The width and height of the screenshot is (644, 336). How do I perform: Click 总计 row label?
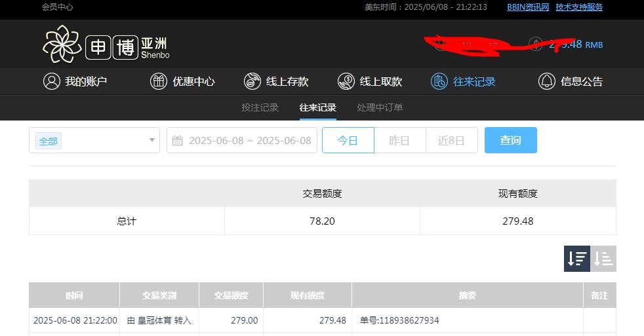click(127, 221)
